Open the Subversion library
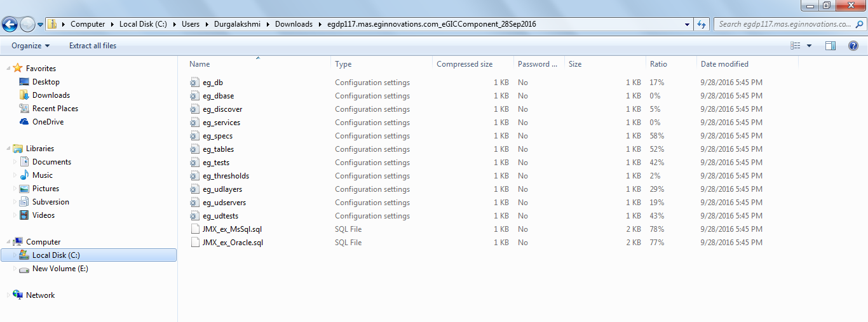The image size is (868, 322). click(51, 202)
